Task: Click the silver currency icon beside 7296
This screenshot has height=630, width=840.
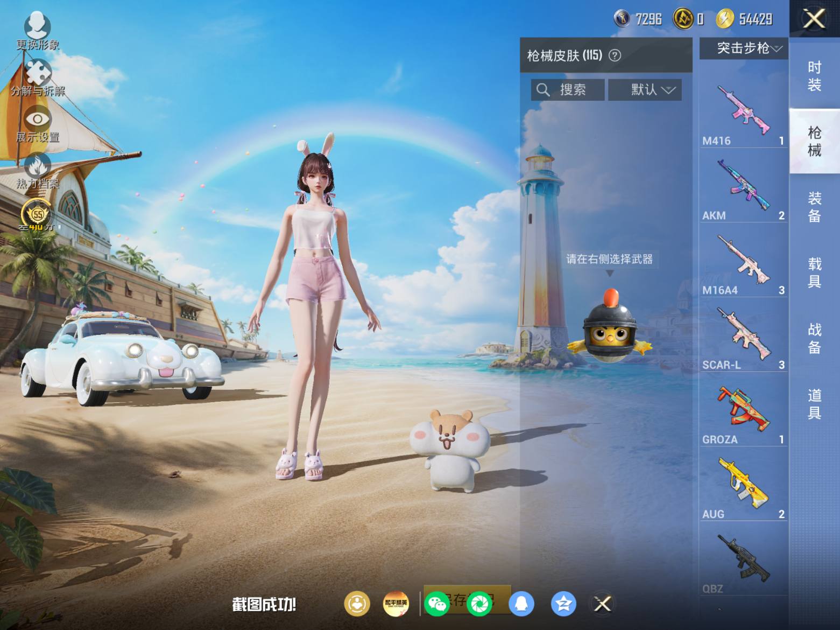Action: 622,19
